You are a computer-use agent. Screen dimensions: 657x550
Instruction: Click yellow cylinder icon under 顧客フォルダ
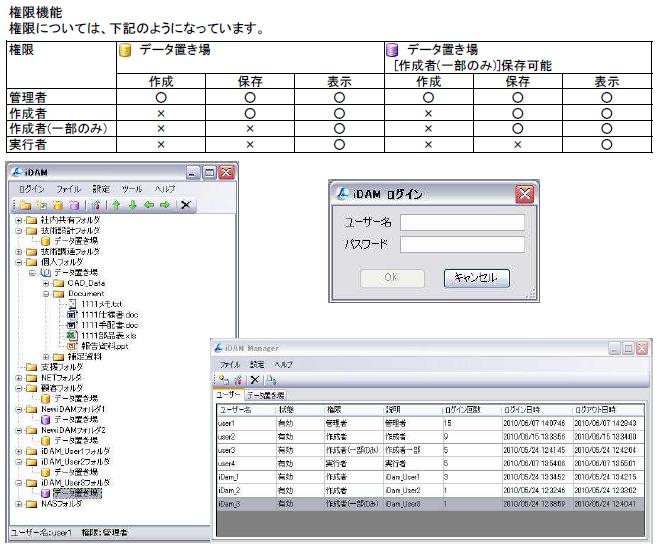point(46,399)
